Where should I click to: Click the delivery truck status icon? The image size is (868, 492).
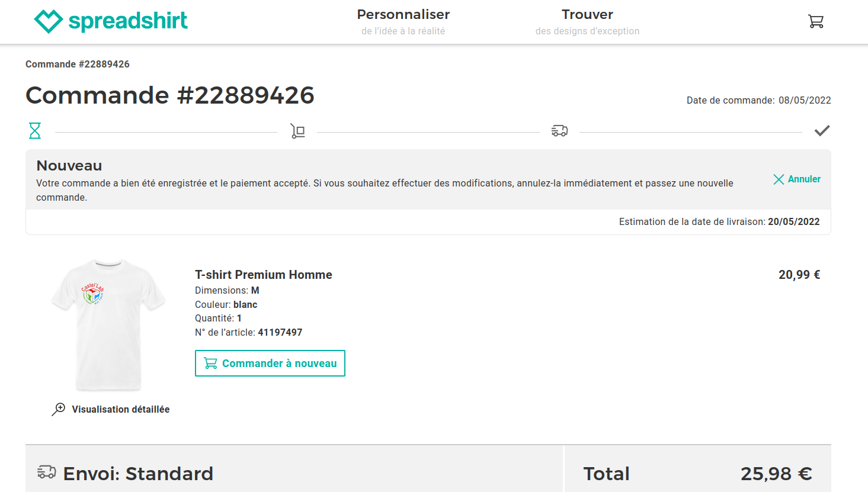point(559,131)
